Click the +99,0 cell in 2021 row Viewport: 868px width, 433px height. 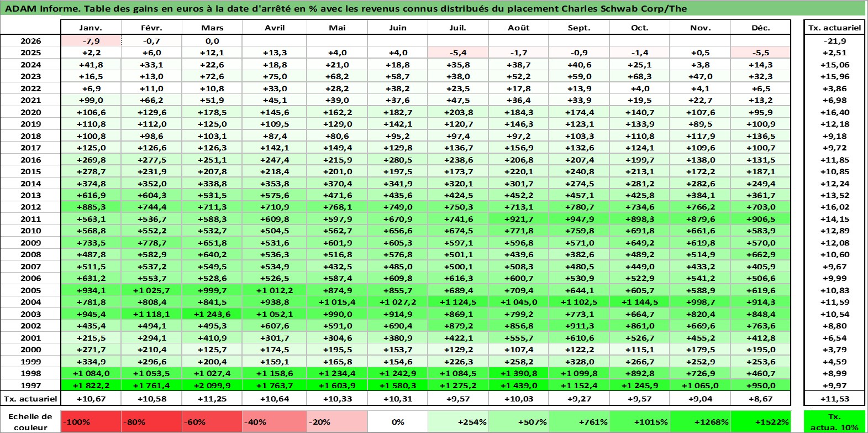click(x=91, y=100)
